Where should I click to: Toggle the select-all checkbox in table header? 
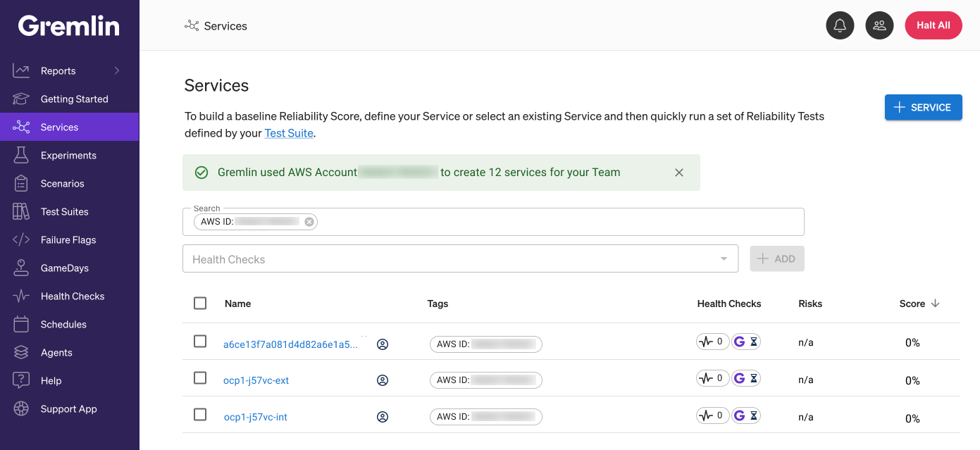[x=200, y=303]
